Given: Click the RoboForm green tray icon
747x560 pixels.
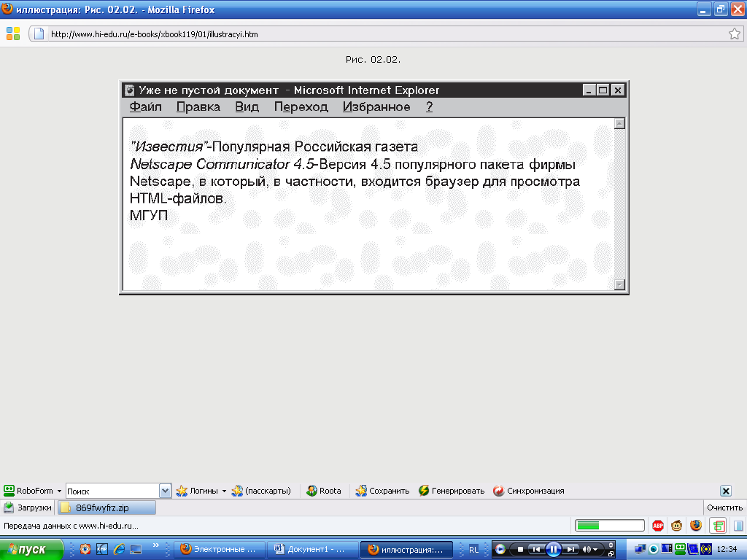Looking at the screenshot, I should coord(681,549).
